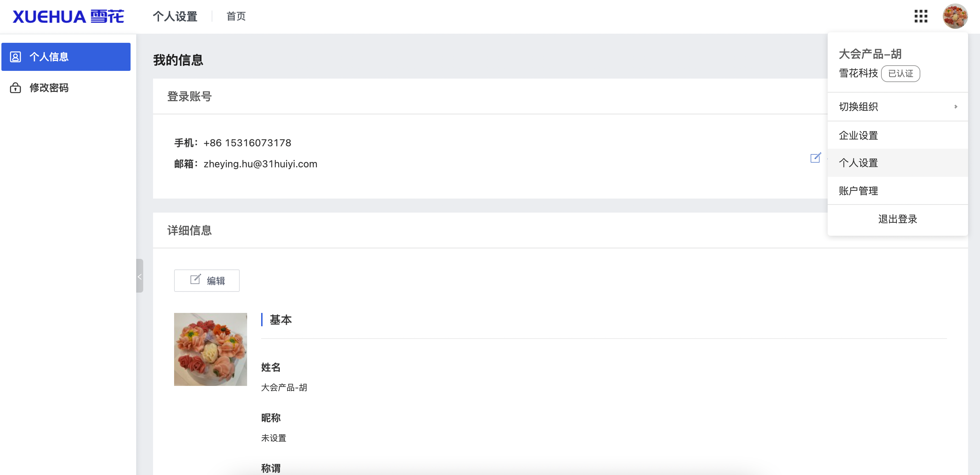
Task: Click the lock icon beside 修改密码
Action: [x=15, y=88]
